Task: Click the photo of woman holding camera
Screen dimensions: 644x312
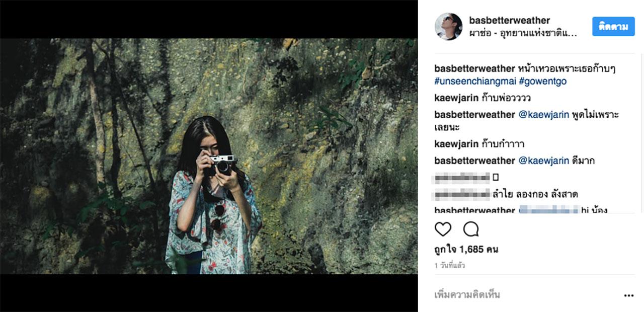Action: (209, 156)
